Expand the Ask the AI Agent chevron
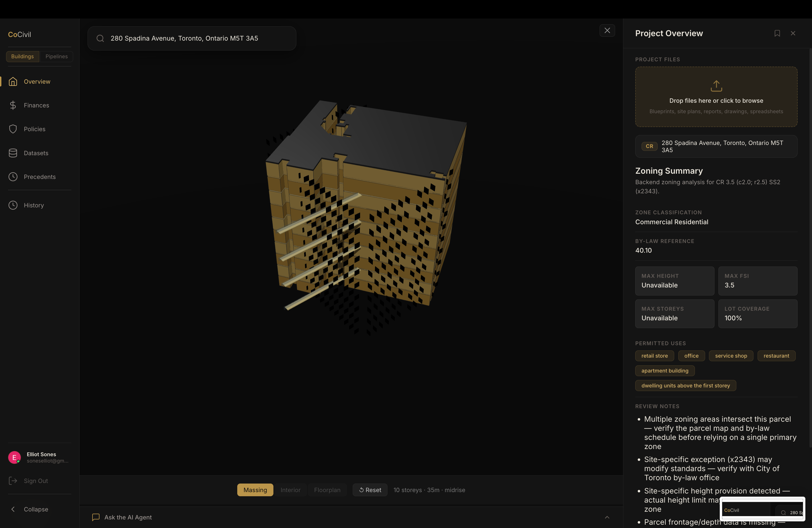Image resolution: width=812 pixels, height=528 pixels. (x=607, y=517)
